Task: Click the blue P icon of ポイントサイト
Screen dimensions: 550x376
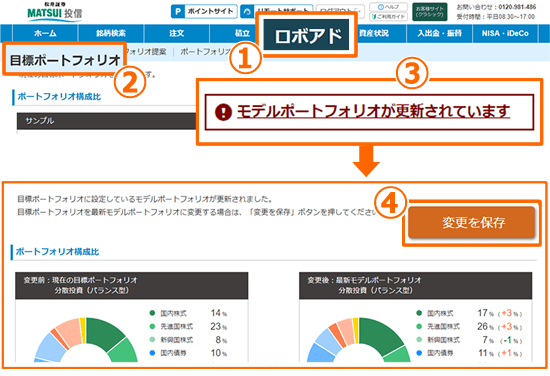Action: [178, 12]
